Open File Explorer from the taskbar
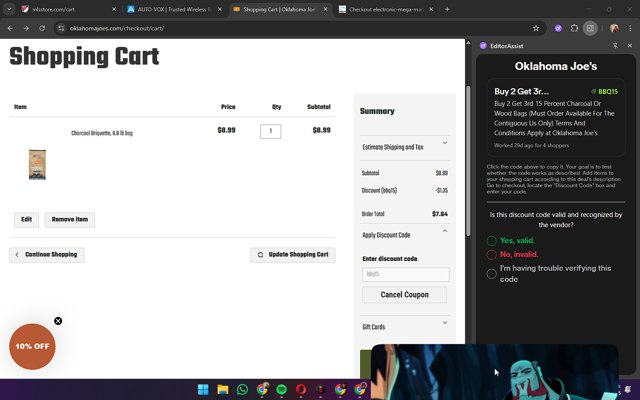This screenshot has height=400, width=640. coord(223,389)
